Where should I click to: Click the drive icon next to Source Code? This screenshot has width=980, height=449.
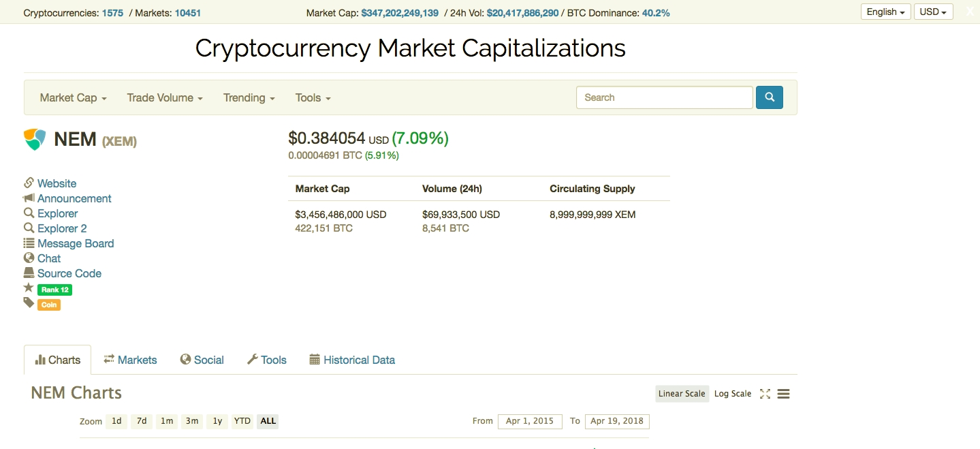29,273
